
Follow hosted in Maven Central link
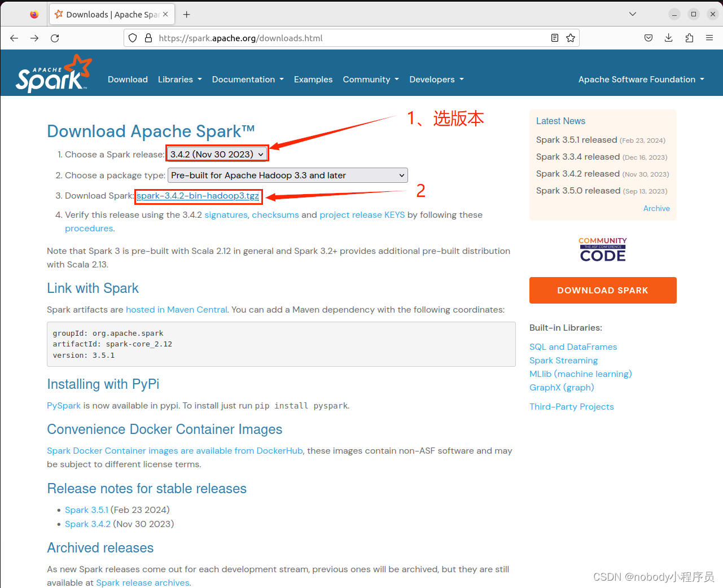(176, 310)
